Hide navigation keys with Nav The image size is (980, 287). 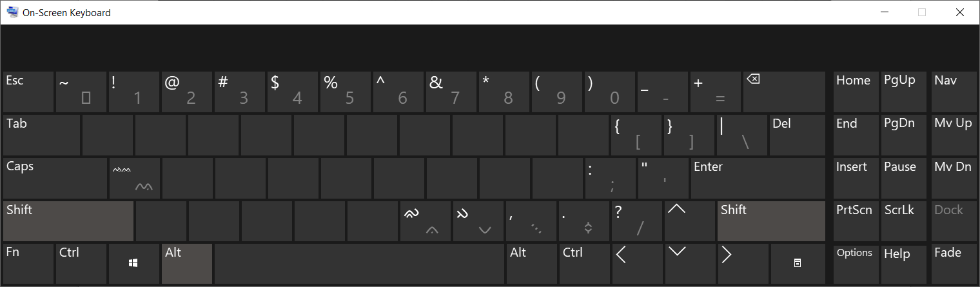tap(954, 92)
